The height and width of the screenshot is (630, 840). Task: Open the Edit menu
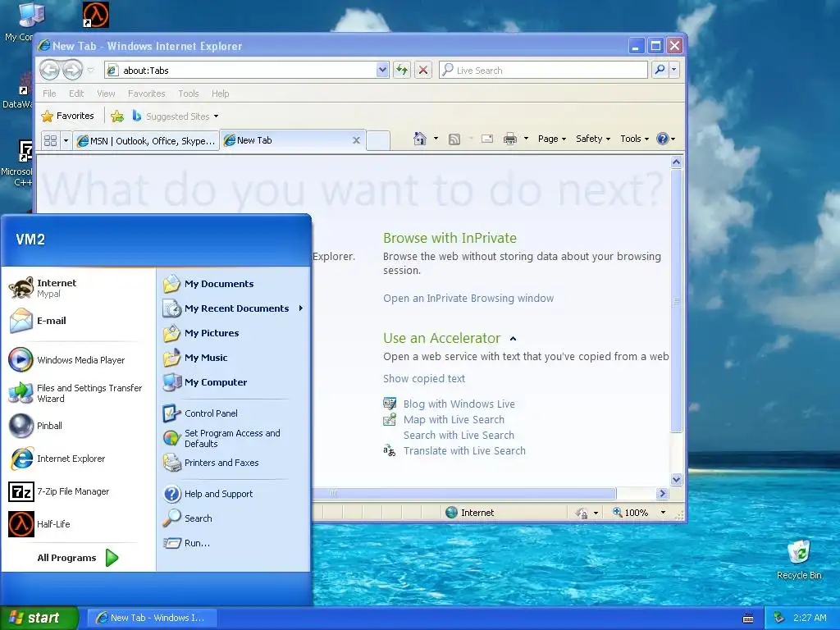click(x=76, y=94)
